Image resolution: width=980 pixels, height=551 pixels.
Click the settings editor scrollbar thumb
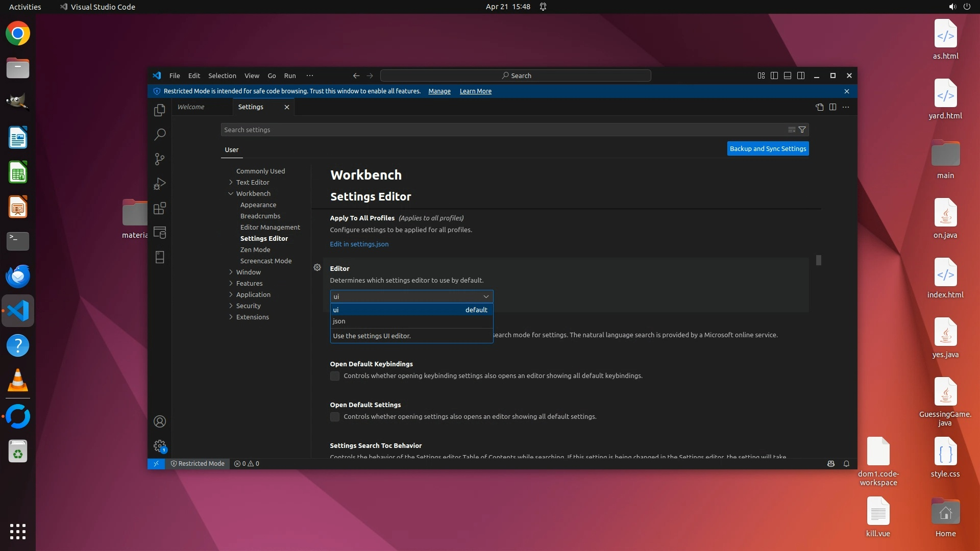point(818,260)
